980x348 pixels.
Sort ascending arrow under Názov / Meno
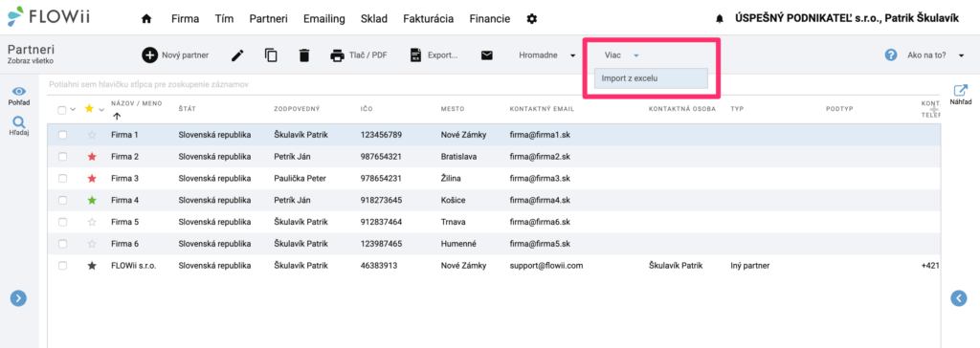(x=118, y=116)
